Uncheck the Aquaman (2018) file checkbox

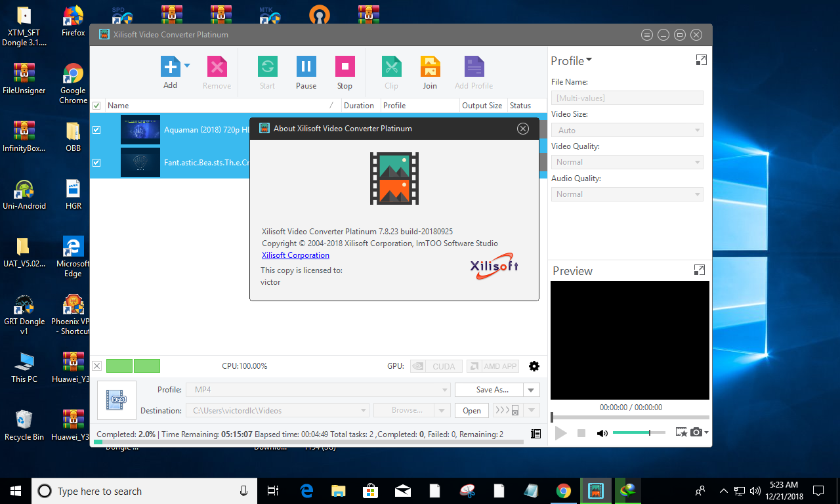(96, 130)
